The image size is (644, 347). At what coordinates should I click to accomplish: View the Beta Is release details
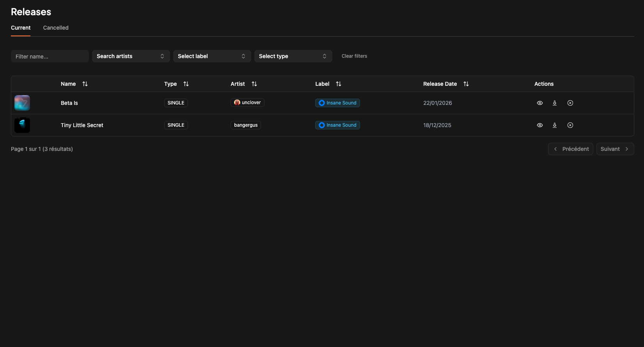point(540,103)
